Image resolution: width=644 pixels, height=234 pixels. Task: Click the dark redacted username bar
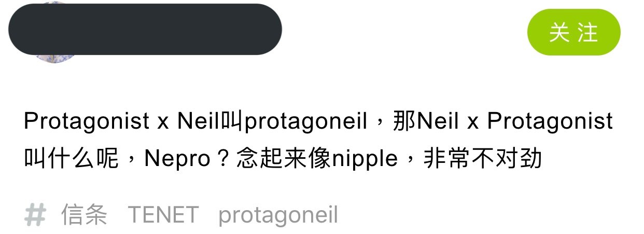(x=145, y=29)
